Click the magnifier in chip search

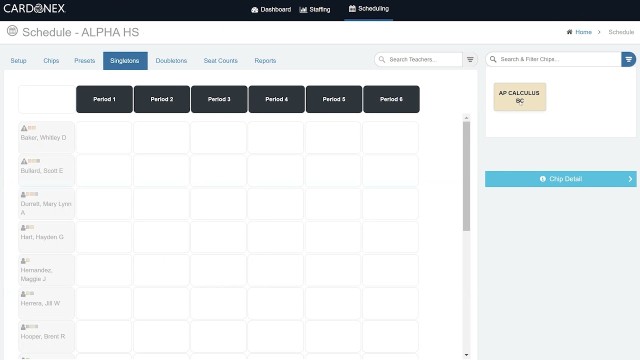tap(493, 59)
